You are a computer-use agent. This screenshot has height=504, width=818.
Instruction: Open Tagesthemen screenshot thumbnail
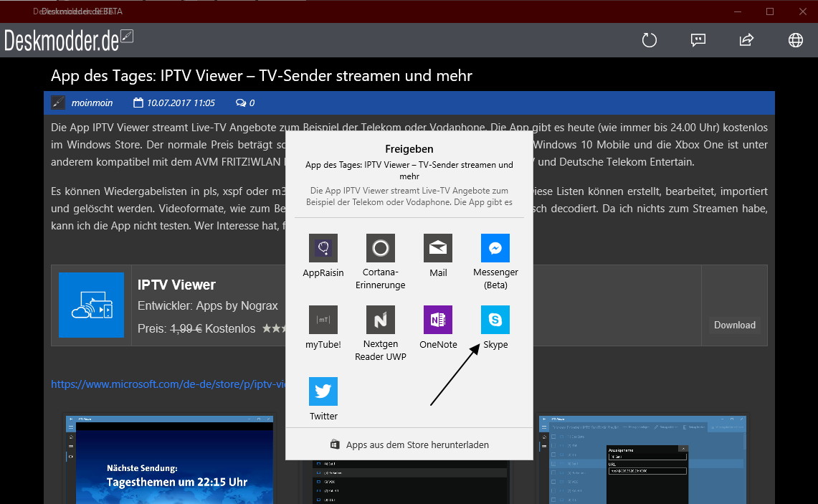coord(169,460)
